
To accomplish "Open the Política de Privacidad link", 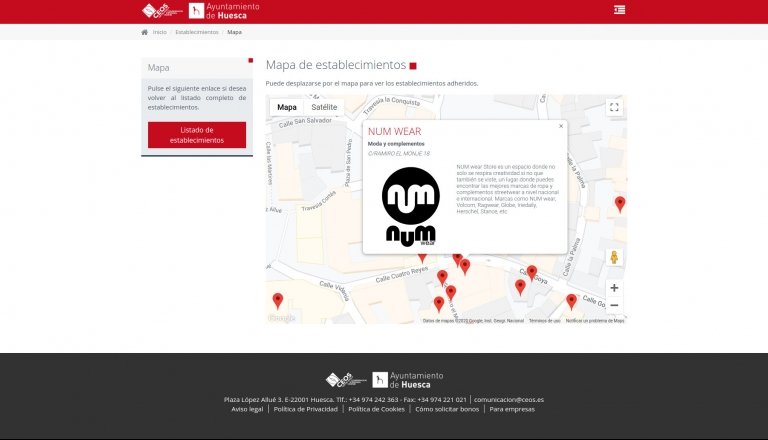I will tap(306, 409).
